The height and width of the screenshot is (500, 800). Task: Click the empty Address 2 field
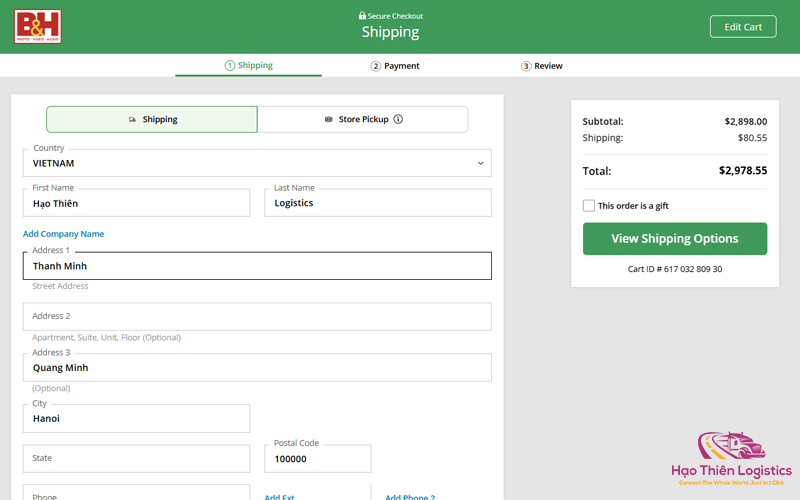257,316
